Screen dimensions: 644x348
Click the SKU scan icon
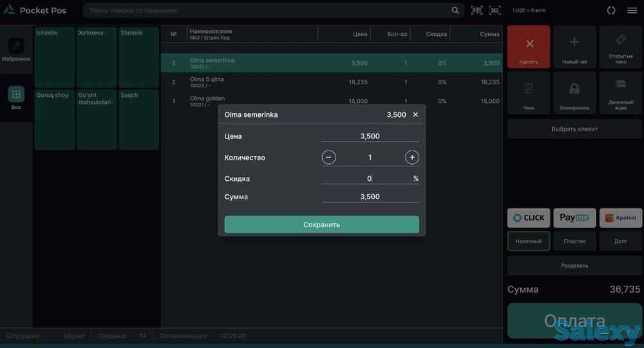tap(495, 10)
